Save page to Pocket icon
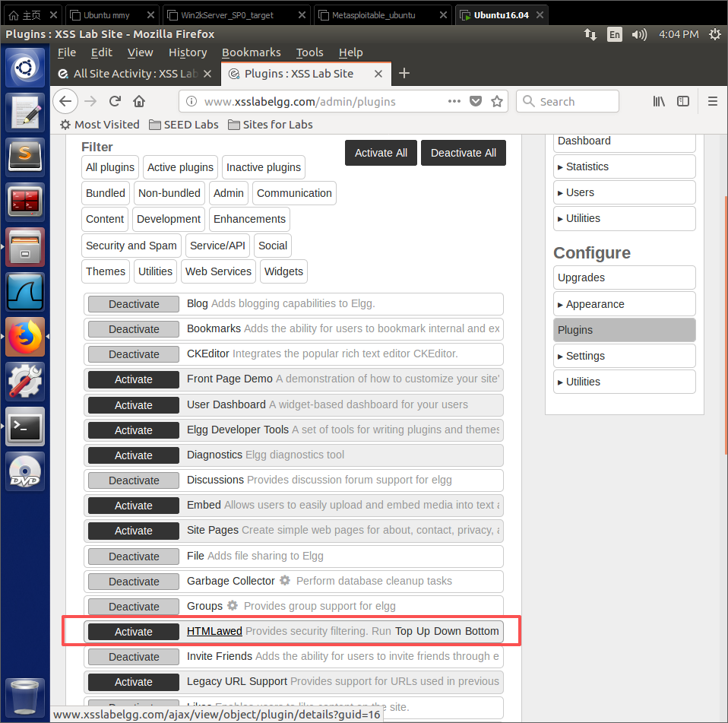The height and width of the screenshot is (723, 728). (476, 101)
